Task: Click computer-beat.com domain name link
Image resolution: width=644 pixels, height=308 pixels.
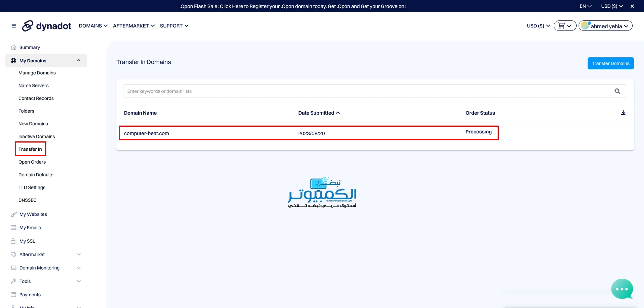Action: [146, 133]
